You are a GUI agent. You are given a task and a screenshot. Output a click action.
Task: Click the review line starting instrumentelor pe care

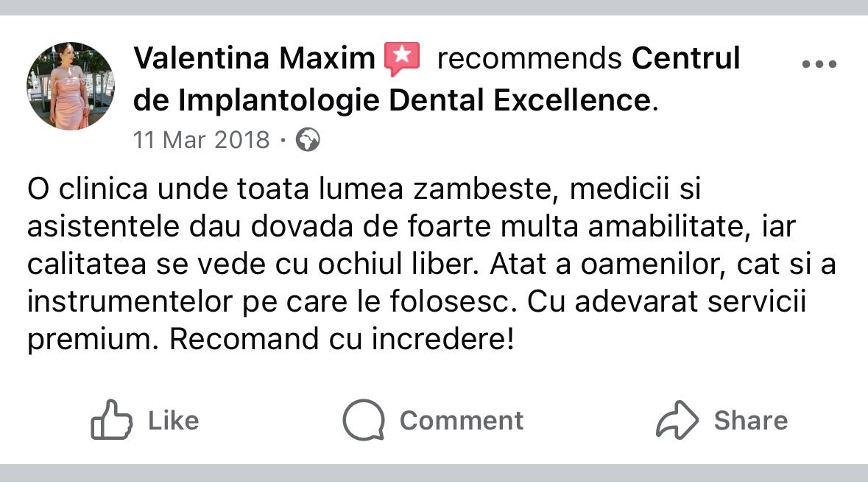click(417, 302)
